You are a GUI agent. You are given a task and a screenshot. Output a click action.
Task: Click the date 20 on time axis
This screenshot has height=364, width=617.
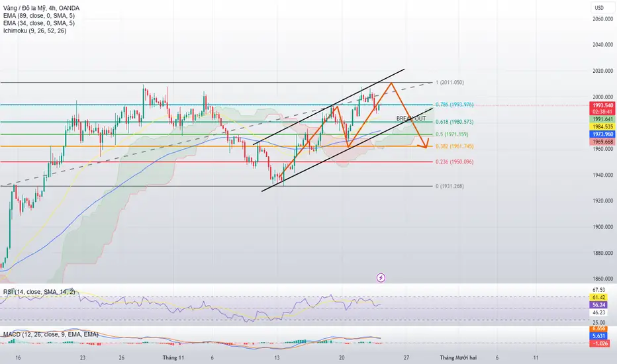342,357
